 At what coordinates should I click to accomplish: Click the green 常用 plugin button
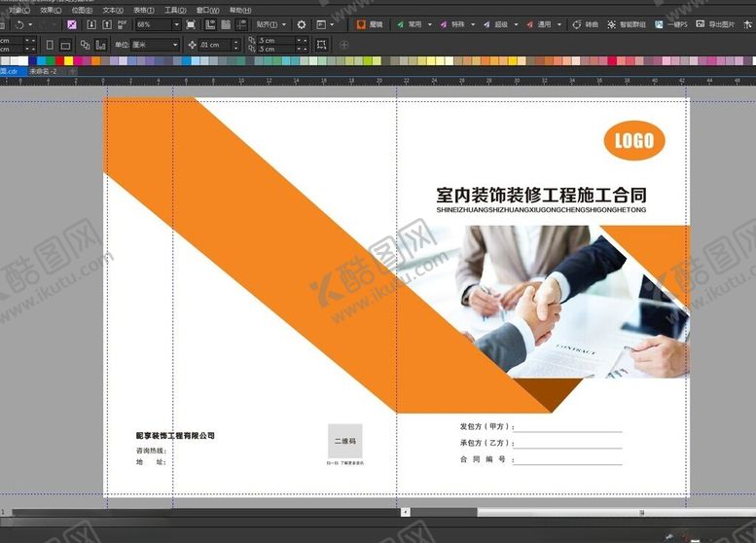410,24
